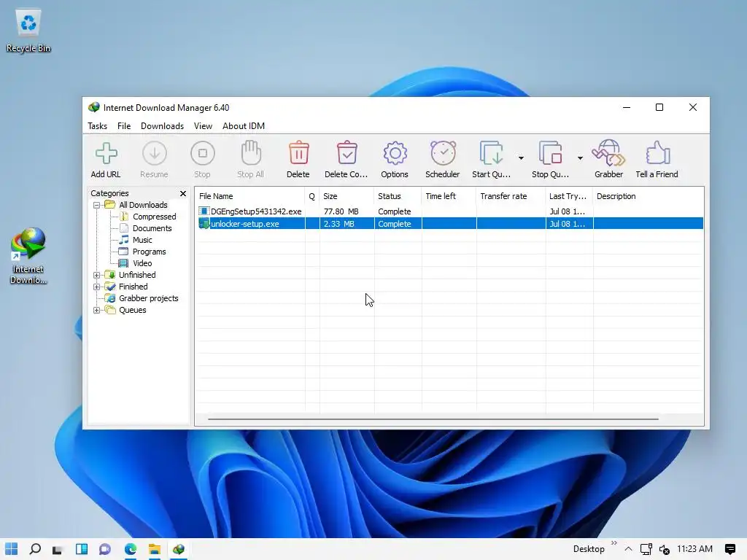Select the Finished category label
This screenshot has height=560, width=747.
coord(133,287)
